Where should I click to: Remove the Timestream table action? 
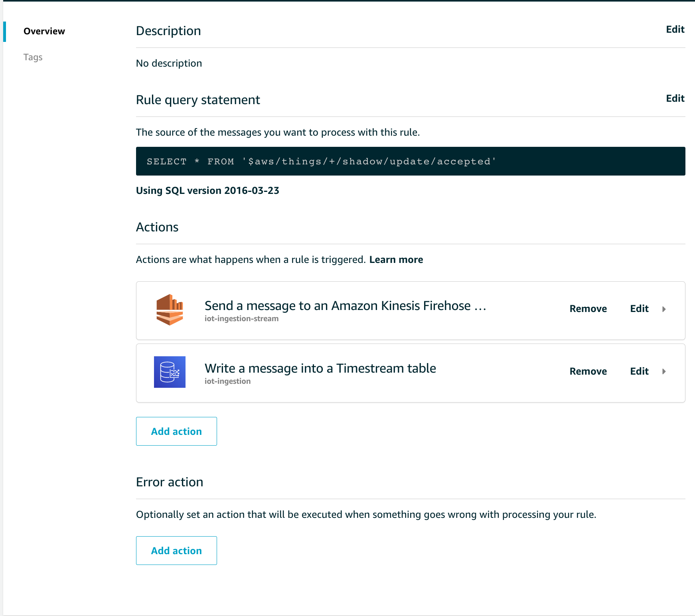coord(588,371)
